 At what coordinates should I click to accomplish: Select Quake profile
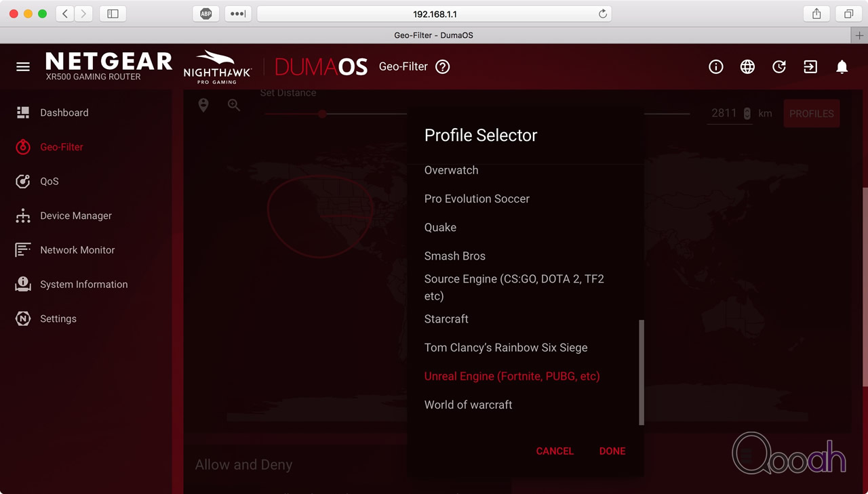point(440,227)
